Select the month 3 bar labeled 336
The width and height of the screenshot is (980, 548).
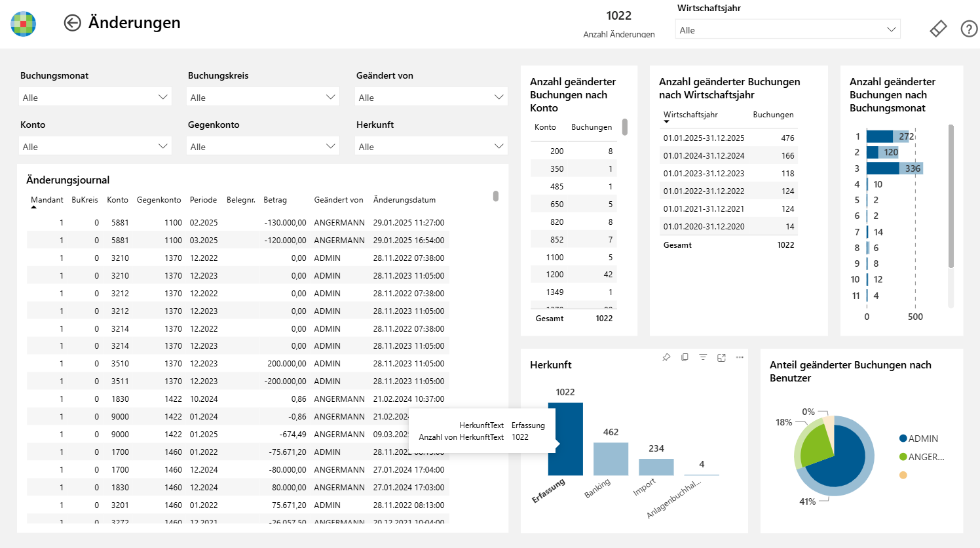pos(895,168)
